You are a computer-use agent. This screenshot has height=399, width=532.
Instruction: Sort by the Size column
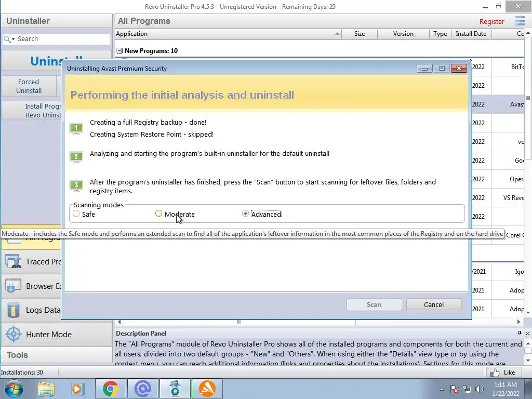click(360, 34)
